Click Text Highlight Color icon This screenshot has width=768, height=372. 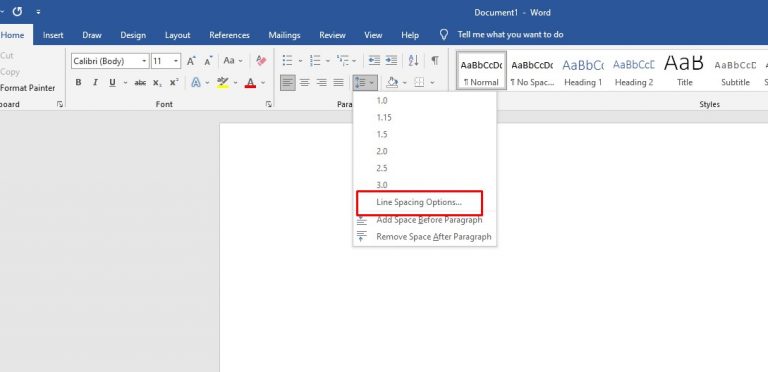222,83
